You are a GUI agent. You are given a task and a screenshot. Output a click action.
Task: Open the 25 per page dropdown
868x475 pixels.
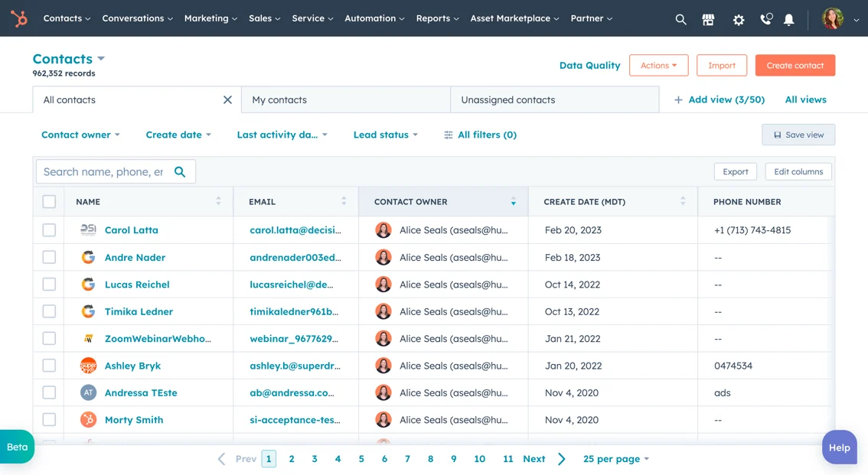point(615,459)
